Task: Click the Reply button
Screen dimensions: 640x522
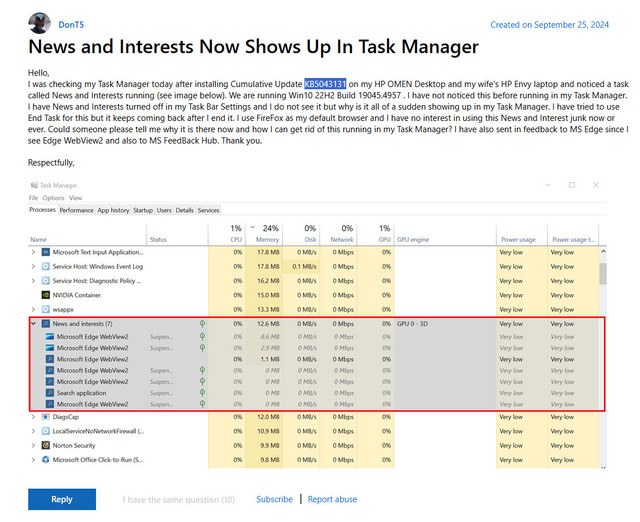Action: (62, 499)
